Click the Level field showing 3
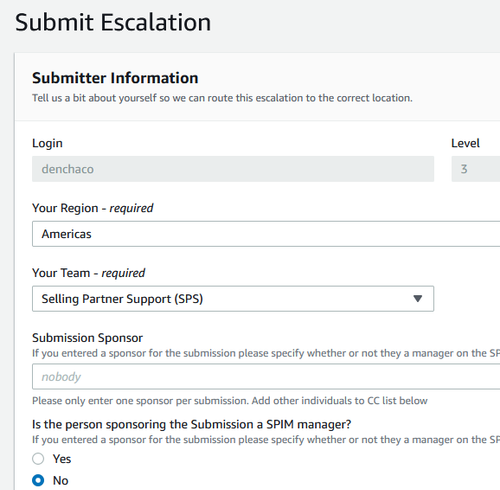The height and width of the screenshot is (490, 500). point(476,169)
